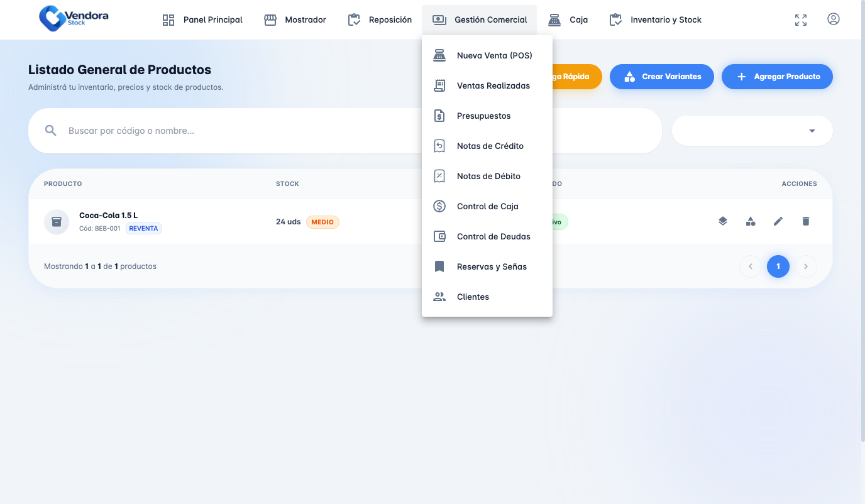Click the stock layers icon for Coca-Cola
This screenshot has height=504, width=865.
723,221
